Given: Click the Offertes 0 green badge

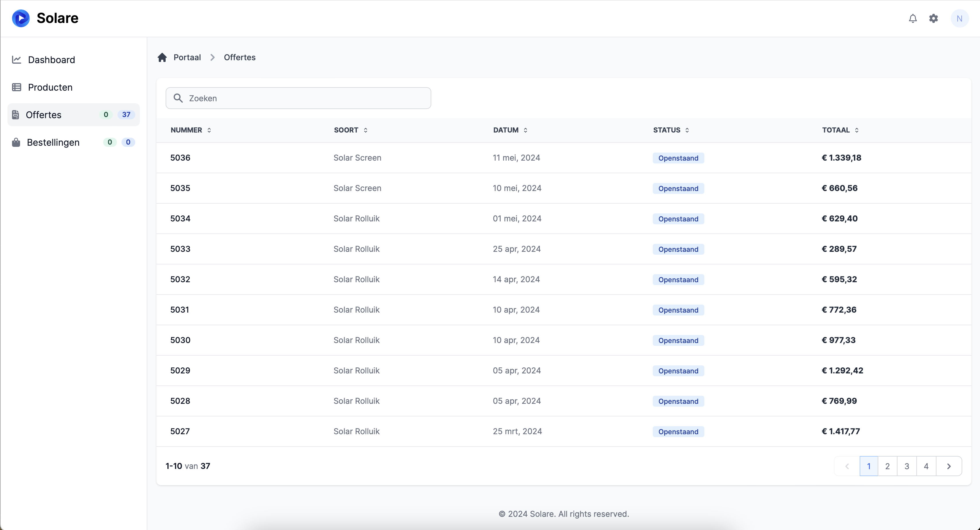Looking at the screenshot, I should tap(106, 115).
